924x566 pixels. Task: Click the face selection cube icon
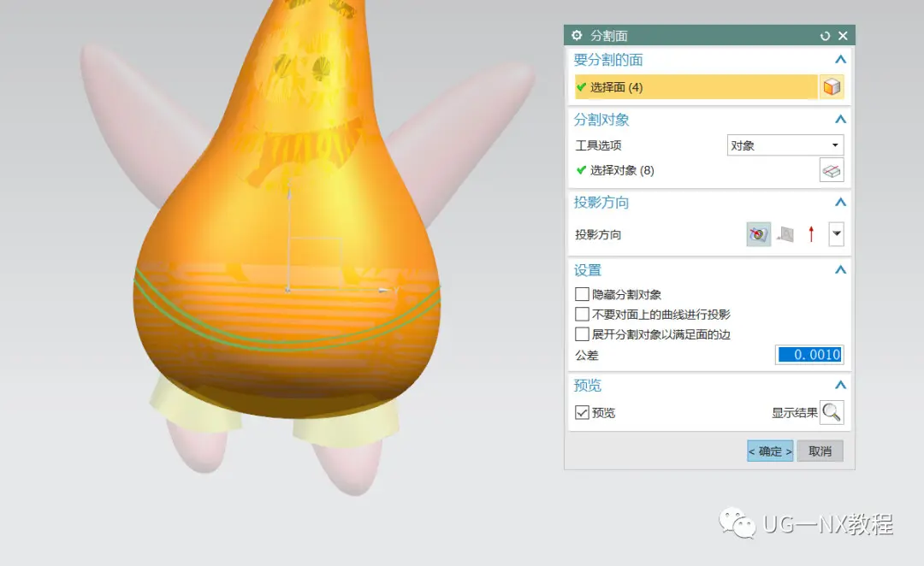click(832, 87)
